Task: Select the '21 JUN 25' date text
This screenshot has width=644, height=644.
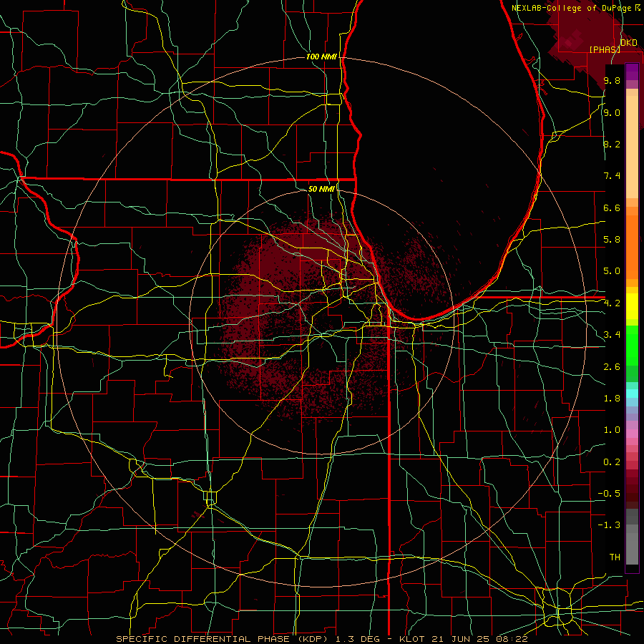Action: [462, 639]
